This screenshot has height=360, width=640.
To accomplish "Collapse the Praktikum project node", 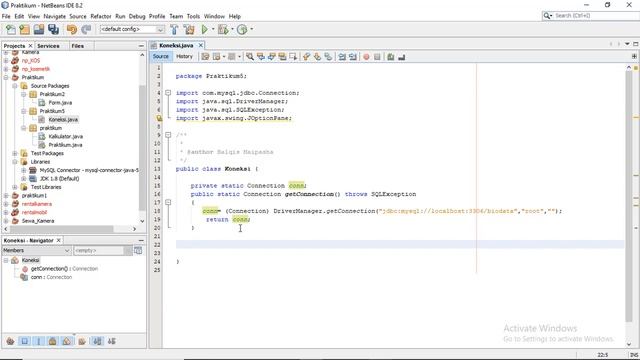I will tap(6, 77).
